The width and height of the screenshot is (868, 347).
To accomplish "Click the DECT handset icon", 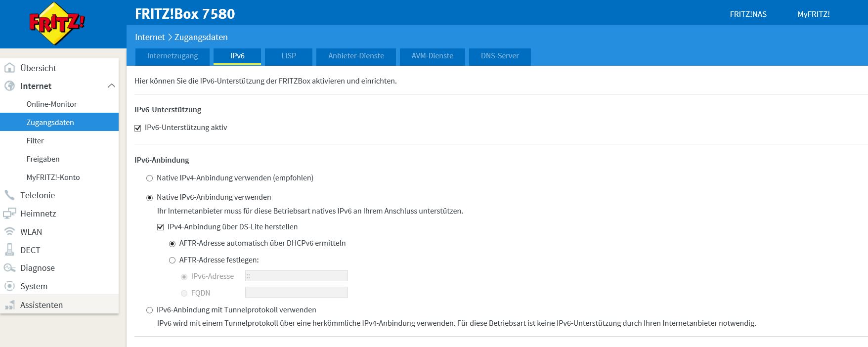I will [9, 250].
